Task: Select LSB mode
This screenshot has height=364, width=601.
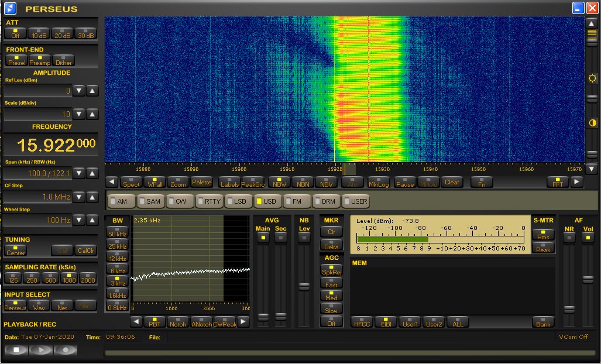Action: click(239, 201)
